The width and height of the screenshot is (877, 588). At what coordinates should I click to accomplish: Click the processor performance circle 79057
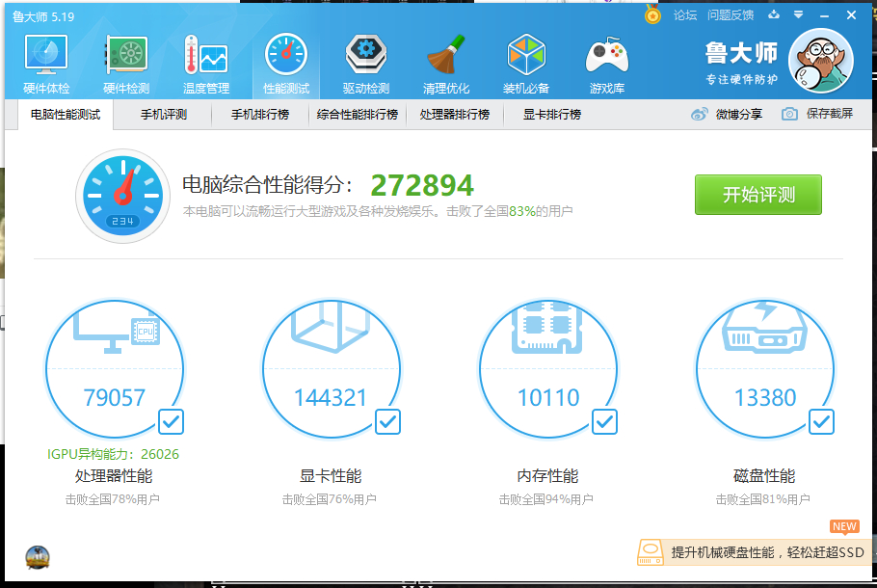point(115,368)
